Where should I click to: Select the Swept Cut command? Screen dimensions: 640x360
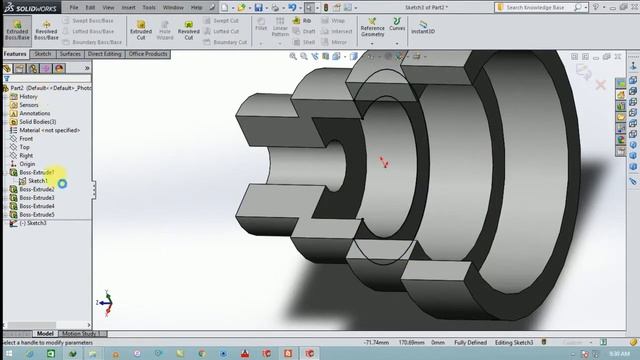coord(221,20)
